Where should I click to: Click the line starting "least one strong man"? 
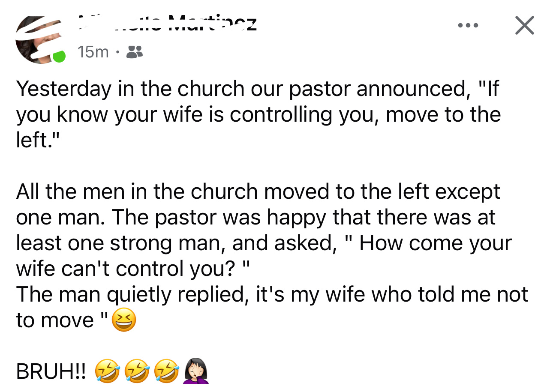click(264, 243)
